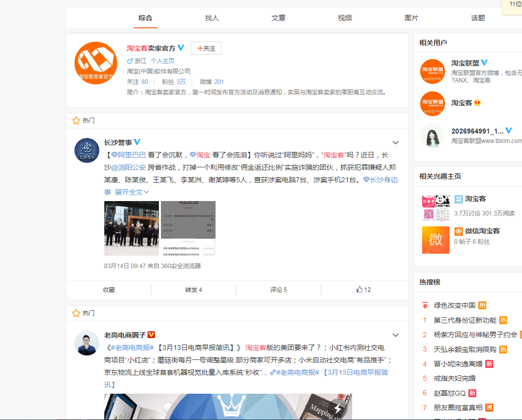522x420 pixels.
Task: Click pinned arrow icon beside 绿色改变中国
Action: tap(425, 305)
